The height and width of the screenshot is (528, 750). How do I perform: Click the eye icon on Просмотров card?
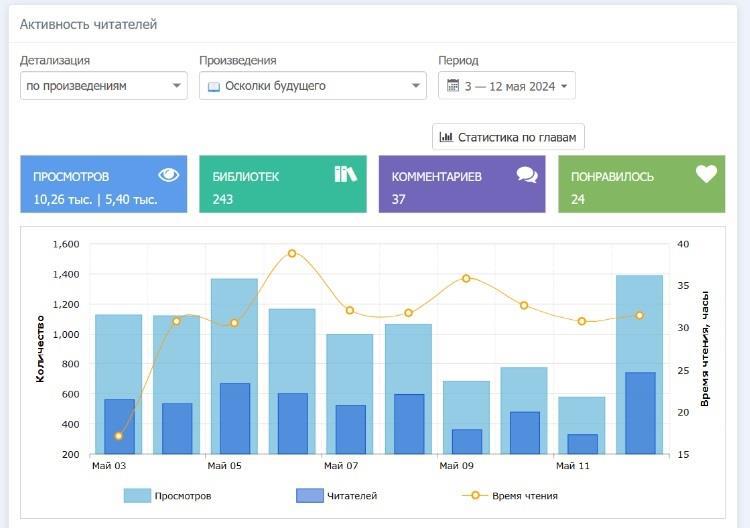click(x=168, y=175)
